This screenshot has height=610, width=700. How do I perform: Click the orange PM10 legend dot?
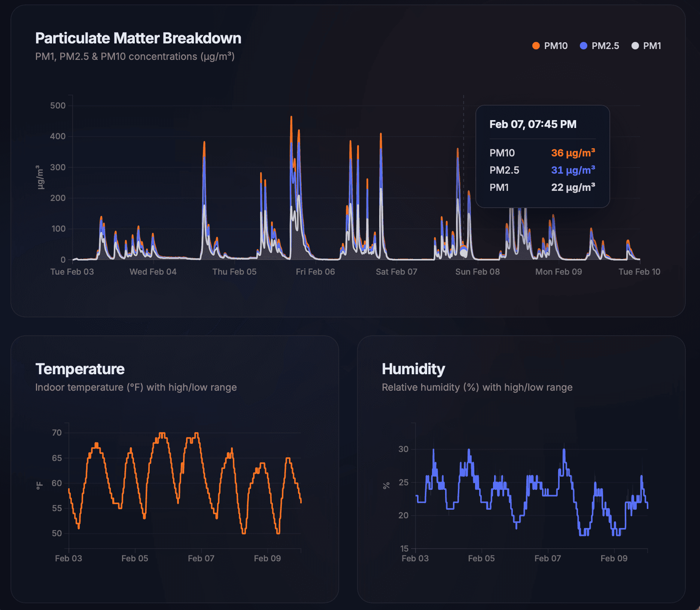coord(536,46)
